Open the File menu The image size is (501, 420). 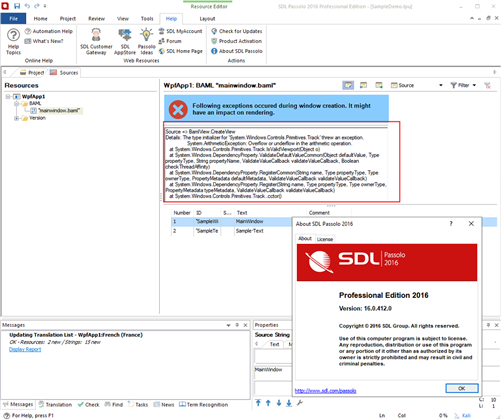13,19
